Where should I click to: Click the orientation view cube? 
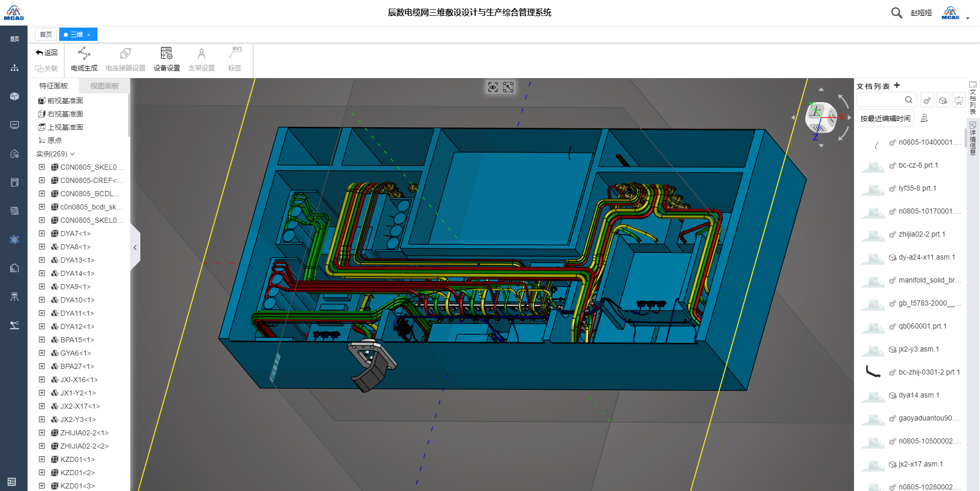point(820,118)
